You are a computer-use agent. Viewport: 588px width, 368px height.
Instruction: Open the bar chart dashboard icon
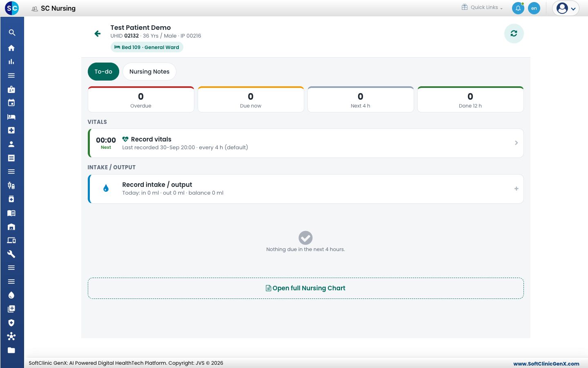[x=11, y=62]
